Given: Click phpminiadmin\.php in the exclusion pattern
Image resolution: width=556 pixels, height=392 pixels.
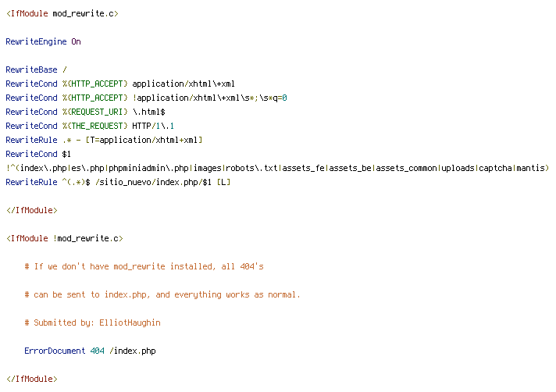Looking at the screenshot, I should point(148,168).
